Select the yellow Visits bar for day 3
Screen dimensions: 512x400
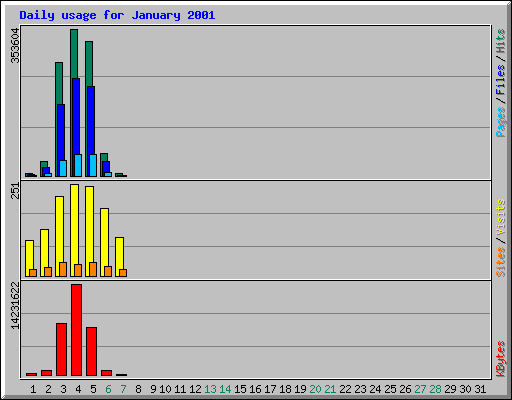[x=59, y=230]
